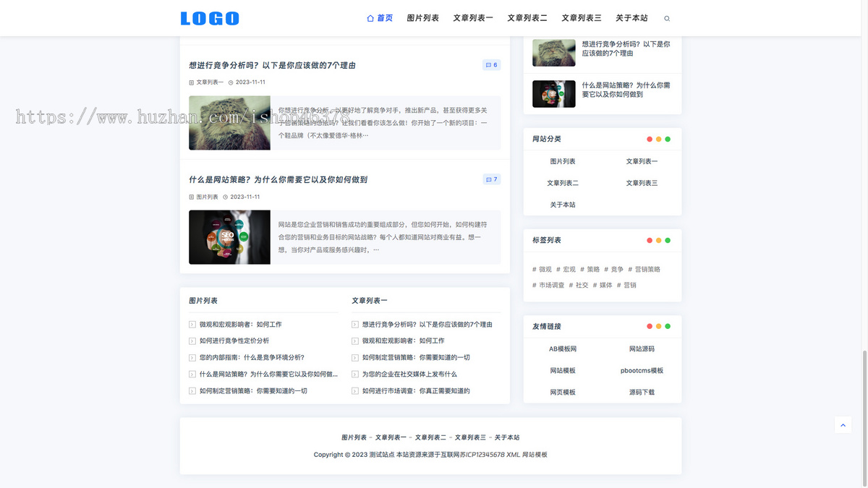Click the list icon beside 如何进行竞争性定价分析

tap(192, 341)
